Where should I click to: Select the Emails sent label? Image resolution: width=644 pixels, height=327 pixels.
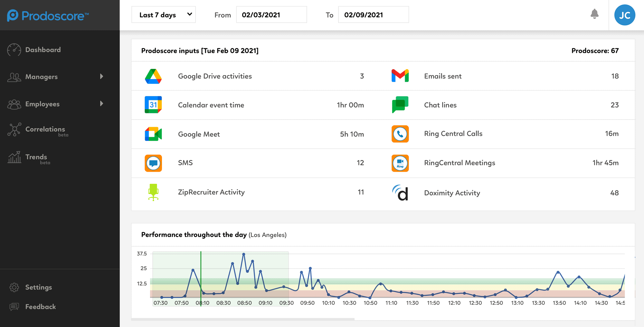point(443,76)
